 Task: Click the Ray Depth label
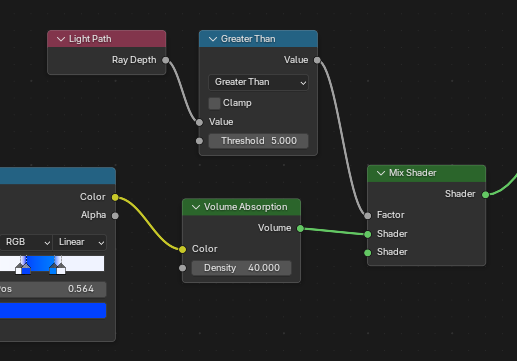click(x=134, y=60)
